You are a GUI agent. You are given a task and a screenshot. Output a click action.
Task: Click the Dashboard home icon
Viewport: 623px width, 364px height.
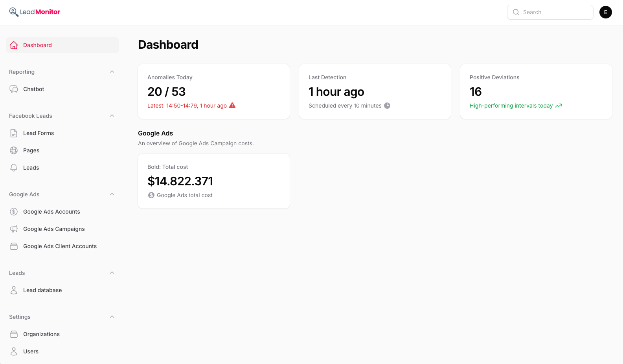[14, 45]
